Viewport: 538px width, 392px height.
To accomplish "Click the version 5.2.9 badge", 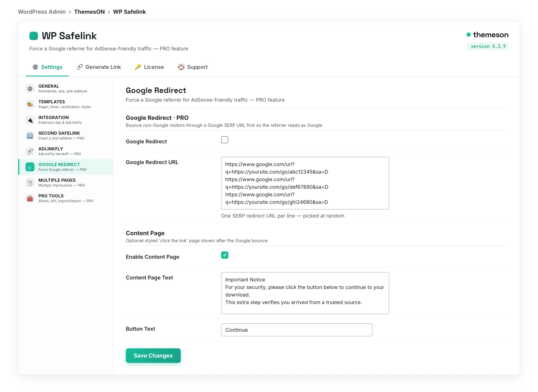I will (488, 46).
